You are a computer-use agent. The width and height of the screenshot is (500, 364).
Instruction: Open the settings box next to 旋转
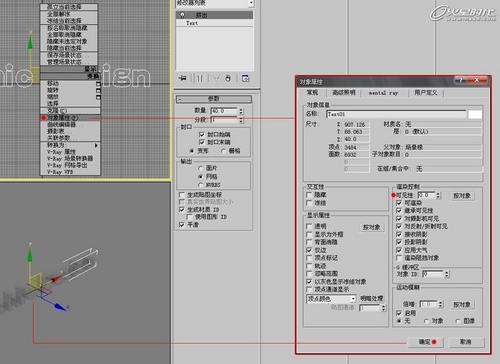pos(98,90)
